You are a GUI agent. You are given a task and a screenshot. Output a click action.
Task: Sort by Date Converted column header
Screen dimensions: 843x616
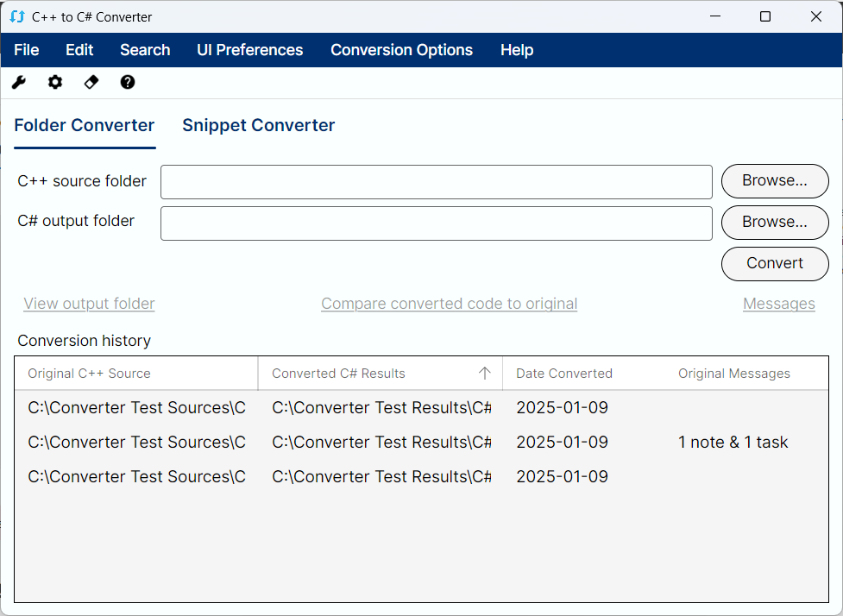coord(564,374)
